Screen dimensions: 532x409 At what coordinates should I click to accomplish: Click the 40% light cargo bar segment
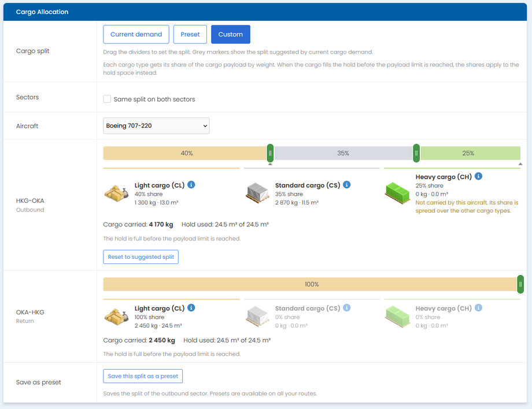point(185,153)
